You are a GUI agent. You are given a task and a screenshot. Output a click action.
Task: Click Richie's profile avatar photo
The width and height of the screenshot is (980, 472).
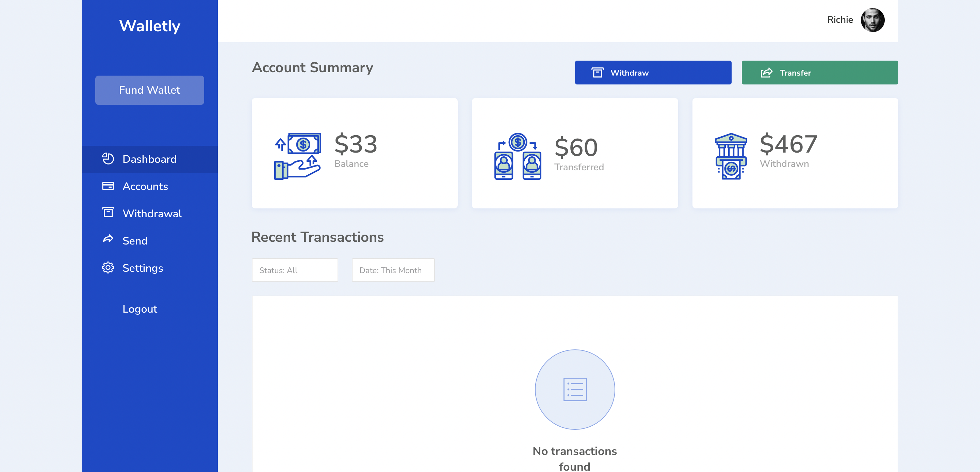(x=872, y=20)
